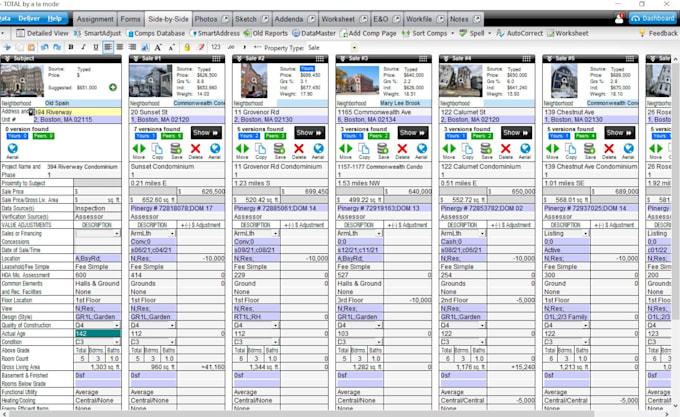680x417 pixels.
Task: Click Show button for Sale #3 versions
Action: coord(413,133)
